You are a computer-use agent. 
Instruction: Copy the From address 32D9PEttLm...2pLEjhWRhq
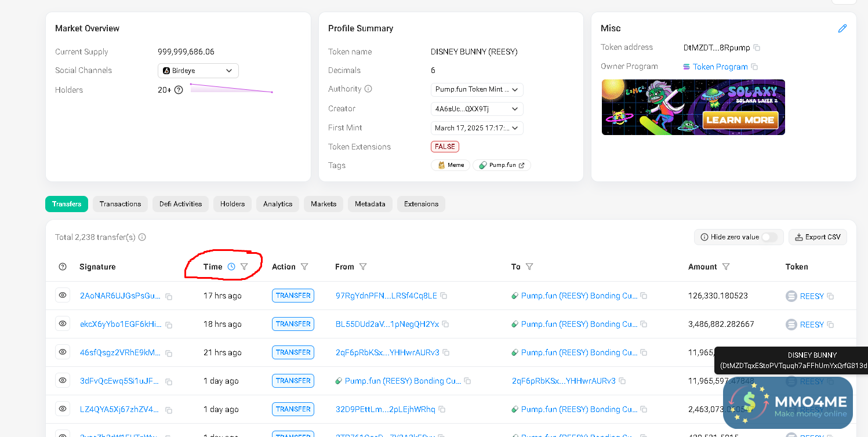[442, 409]
